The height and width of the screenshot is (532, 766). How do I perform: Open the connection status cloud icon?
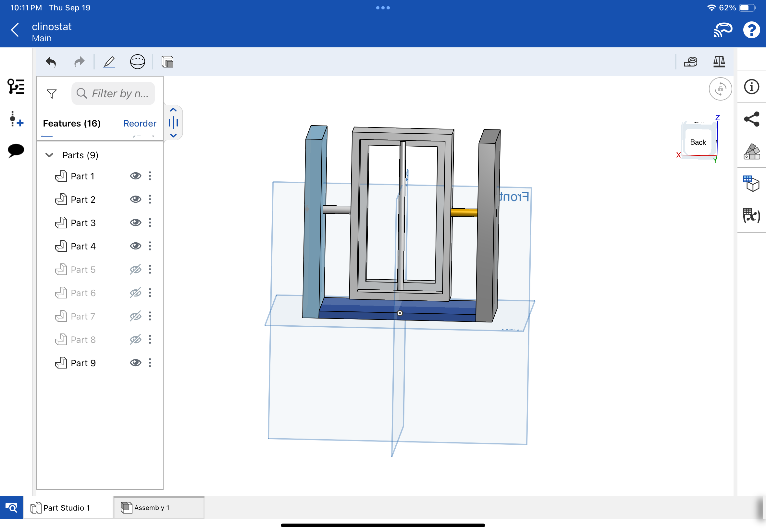723,30
